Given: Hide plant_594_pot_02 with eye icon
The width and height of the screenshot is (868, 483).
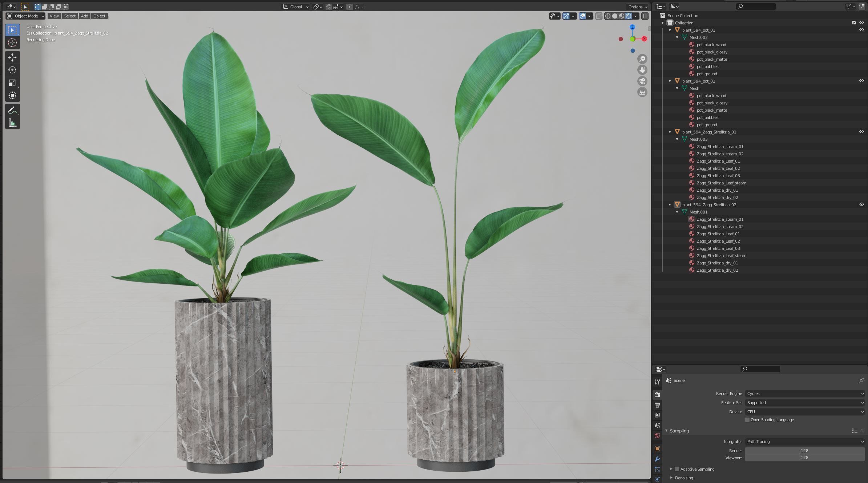Looking at the screenshot, I should pyautogui.click(x=861, y=81).
